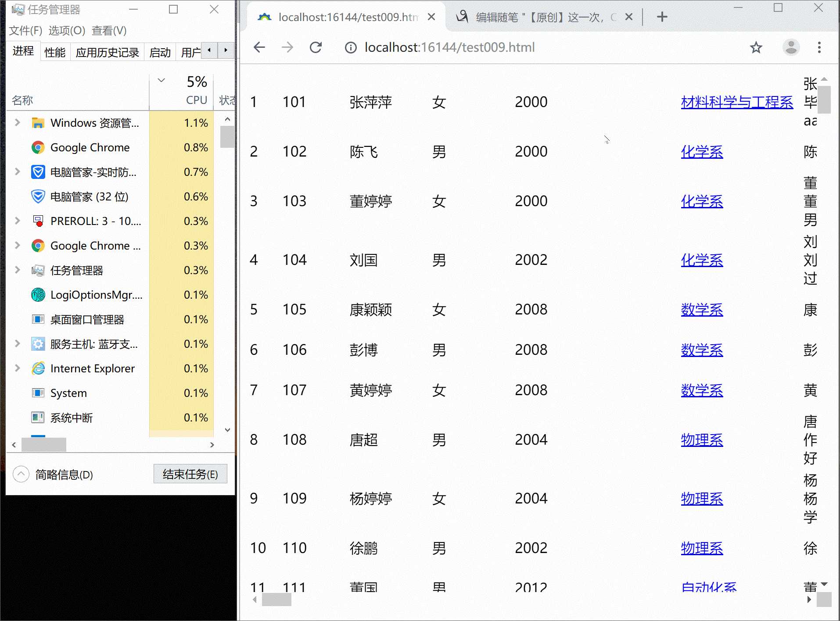This screenshot has width=840, height=621.
Task: Click Task Manager's vertical scrollbar thumb
Action: [x=227, y=137]
